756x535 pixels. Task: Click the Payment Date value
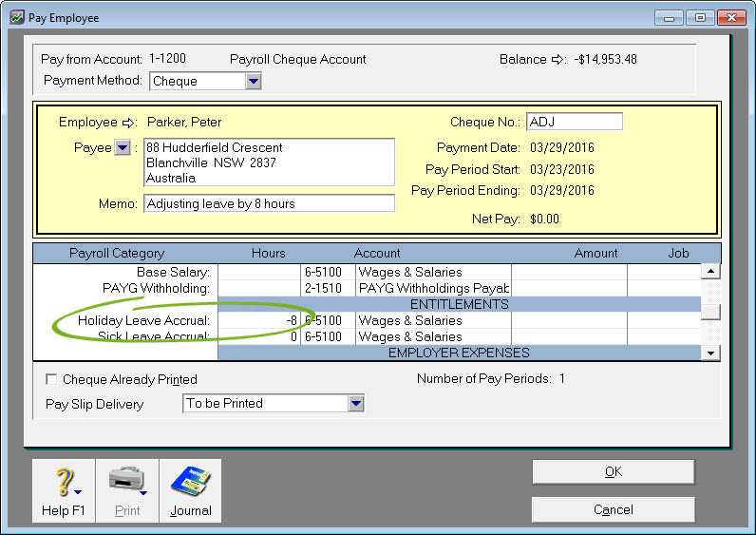click(x=562, y=148)
